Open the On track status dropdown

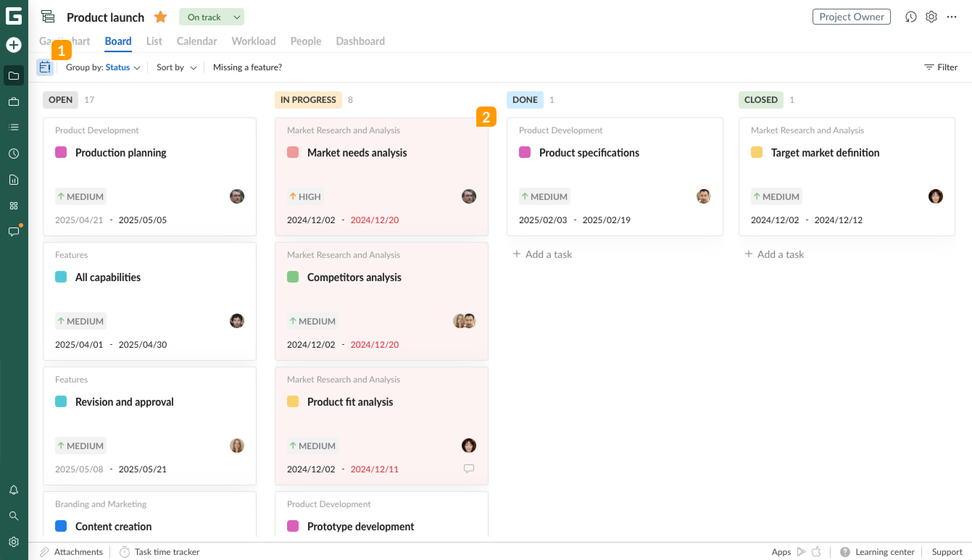click(x=212, y=17)
